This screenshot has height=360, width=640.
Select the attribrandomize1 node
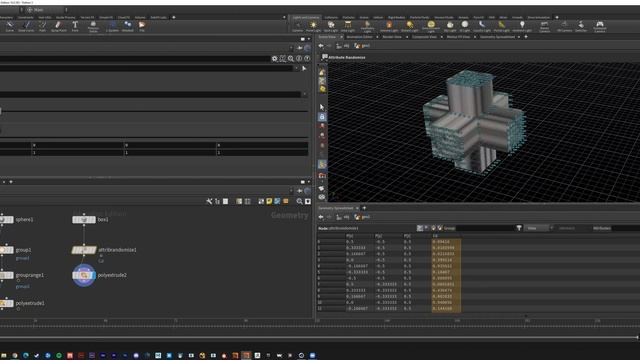(84, 250)
